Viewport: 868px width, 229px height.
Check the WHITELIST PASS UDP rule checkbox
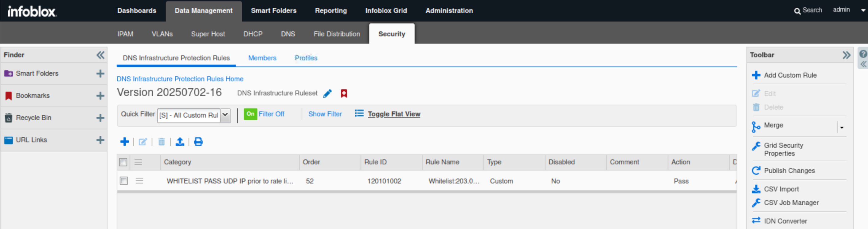(x=124, y=181)
